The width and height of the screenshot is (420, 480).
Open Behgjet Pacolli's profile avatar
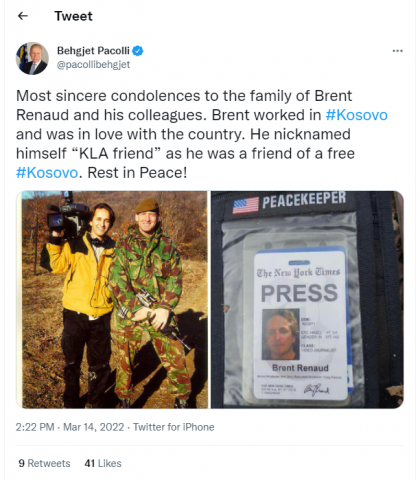[32, 58]
